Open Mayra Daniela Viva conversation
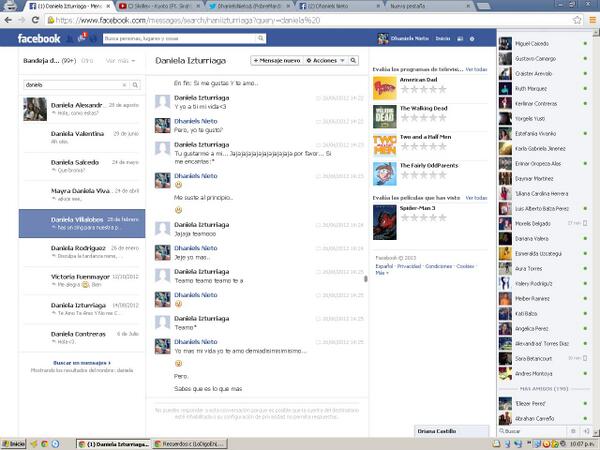This screenshot has height=450, width=600. coord(82,195)
